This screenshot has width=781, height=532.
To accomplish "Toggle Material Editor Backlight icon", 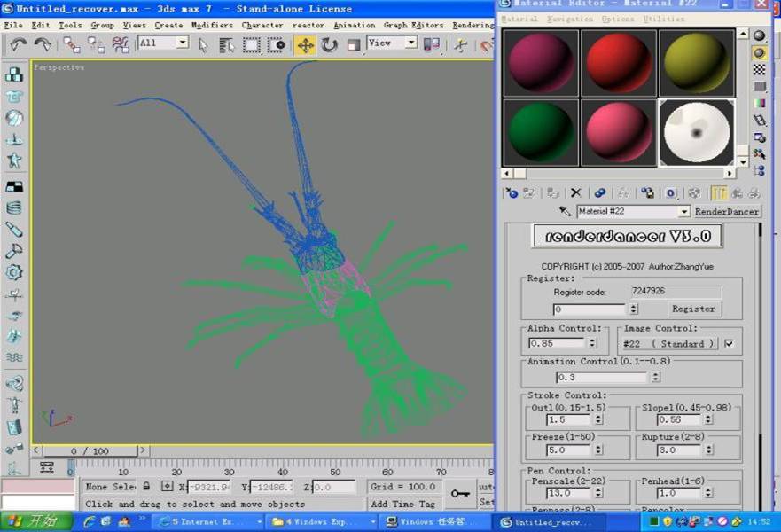I will click(759, 53).
